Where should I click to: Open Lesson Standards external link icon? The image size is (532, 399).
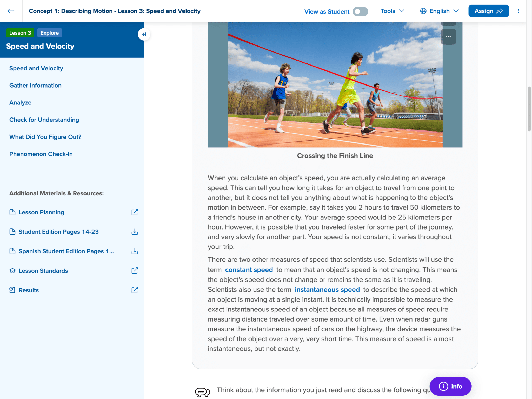[135, 271]
